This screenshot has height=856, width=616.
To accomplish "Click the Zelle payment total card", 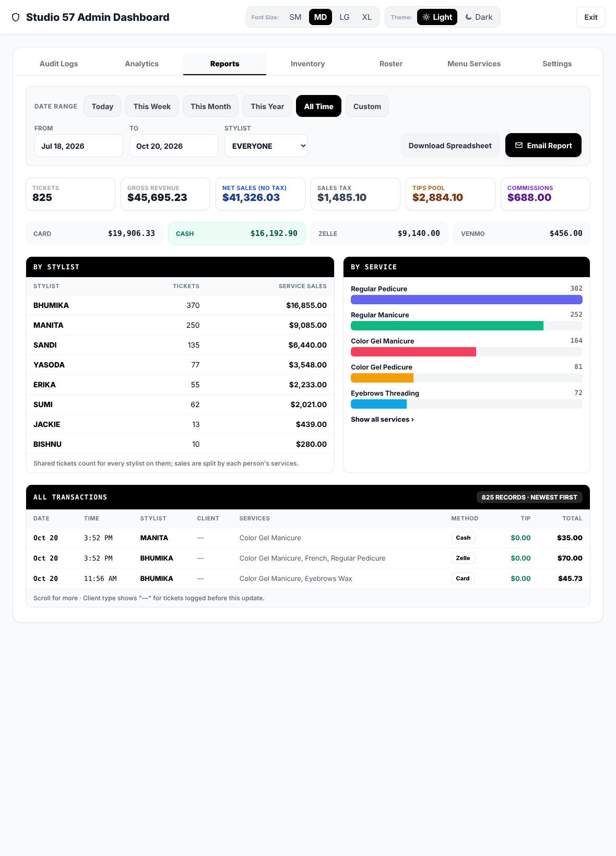I will (379, 233).
